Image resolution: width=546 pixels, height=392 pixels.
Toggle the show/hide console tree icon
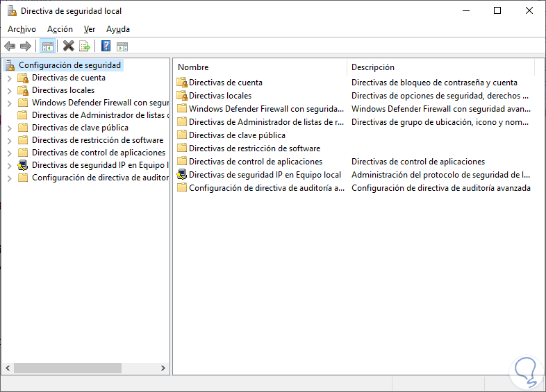[x=48, y=46]
